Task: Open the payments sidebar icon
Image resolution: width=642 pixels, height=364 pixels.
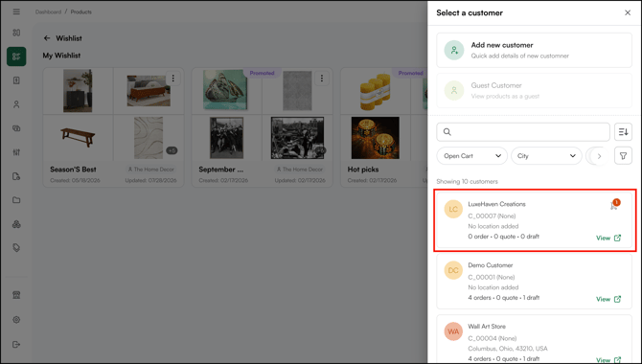Action: pyautogui.click(x=16, y=128)
